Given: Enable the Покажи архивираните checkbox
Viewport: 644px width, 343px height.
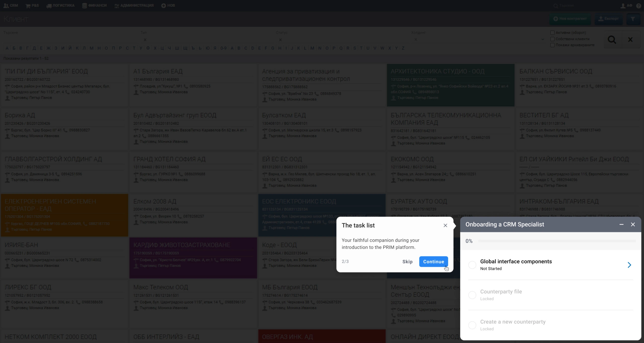Looking at the screenshot, I should 552,45.
